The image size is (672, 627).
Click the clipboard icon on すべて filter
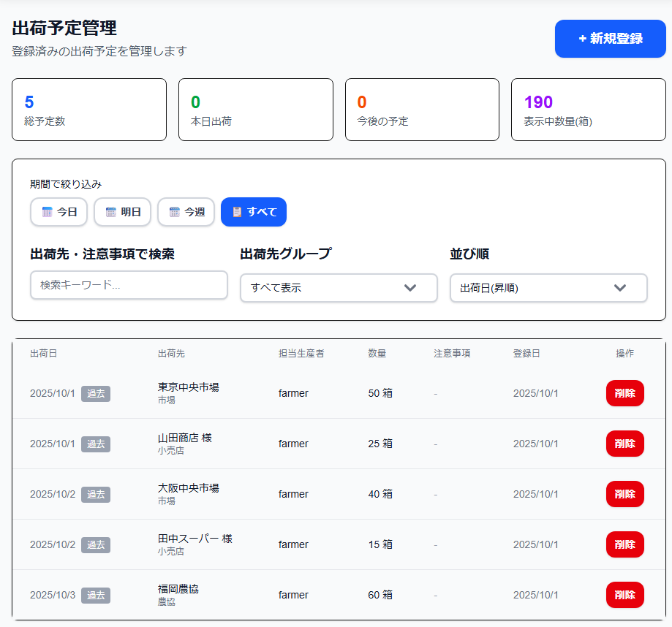coord(237,212)
